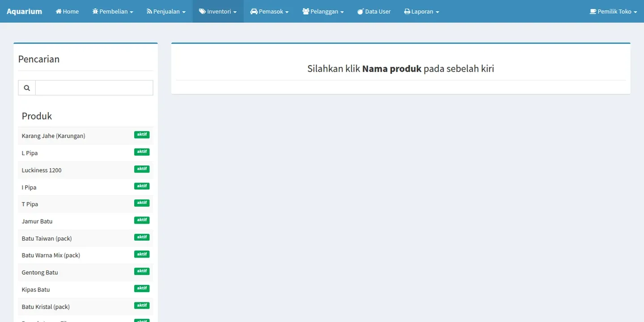The image size is (644, 322).
Task: Expand the Pemasok dropdown caret
Action: pyautogui.click(x=287, y=12)
